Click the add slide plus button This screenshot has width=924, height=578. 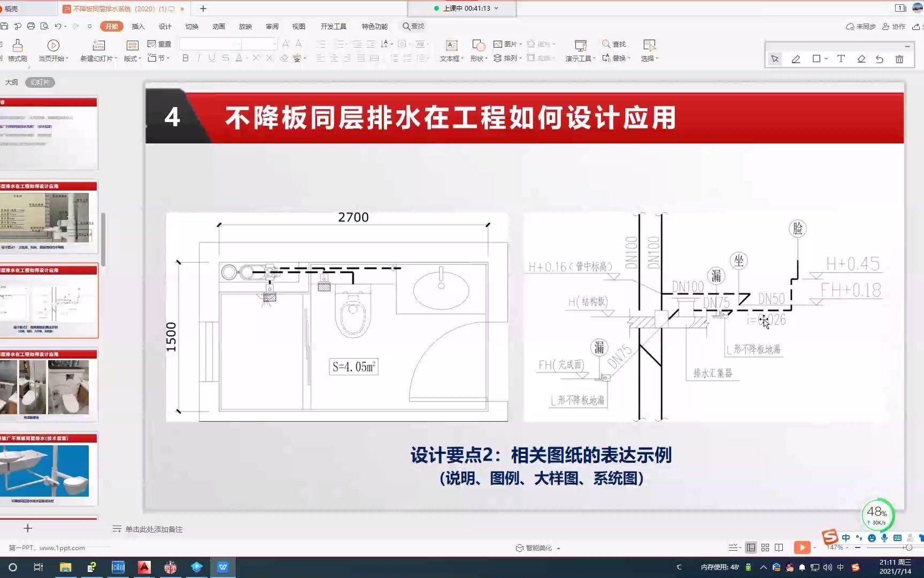point(28,528)
